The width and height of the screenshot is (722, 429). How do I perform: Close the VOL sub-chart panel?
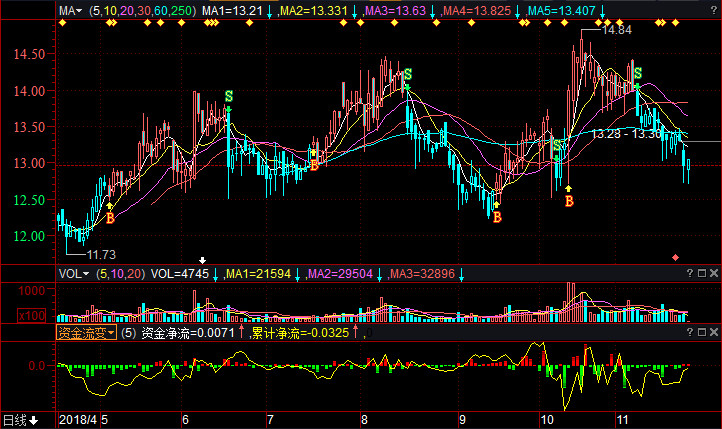click(x=714, y=273)
